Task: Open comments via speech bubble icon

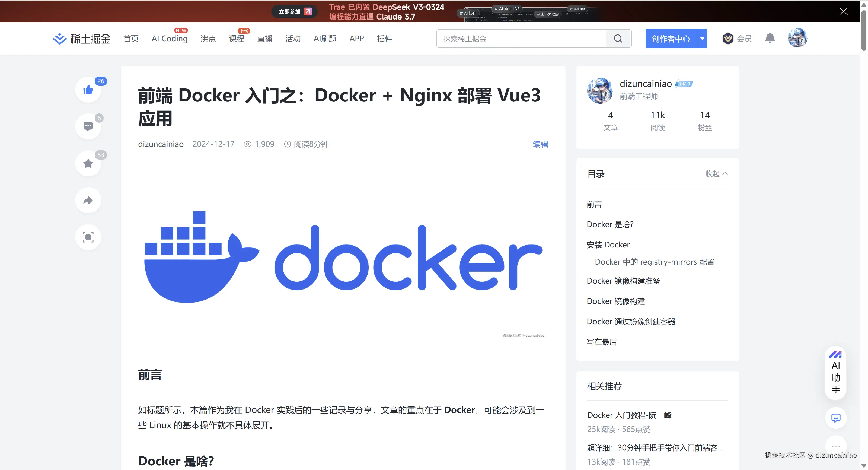Action: (88, 126)
